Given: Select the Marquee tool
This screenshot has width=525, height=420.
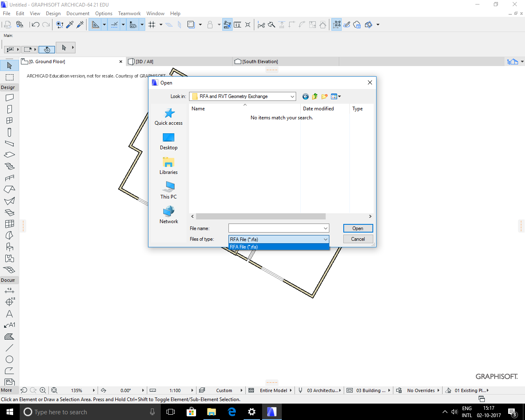Looking at the screenshot, I should coord(9,77).
